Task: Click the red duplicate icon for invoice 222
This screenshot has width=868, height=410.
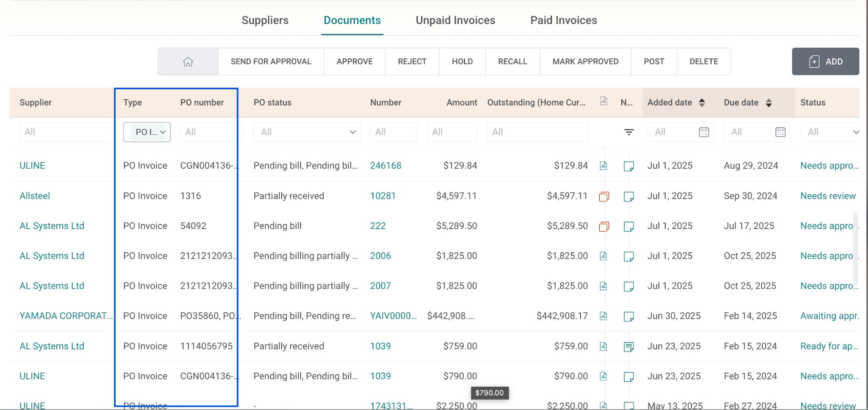Action: point(604,226)
